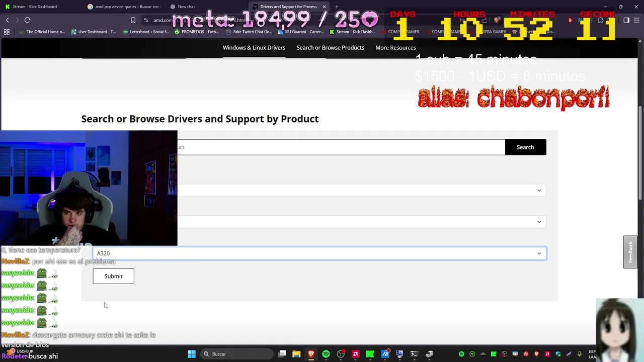
Task: Open the Feedback side tab
Action: click(x=630, y=252)
